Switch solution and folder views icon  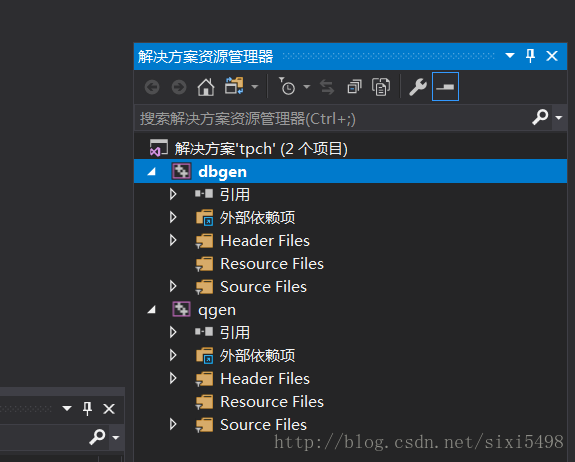coord(234,86)
